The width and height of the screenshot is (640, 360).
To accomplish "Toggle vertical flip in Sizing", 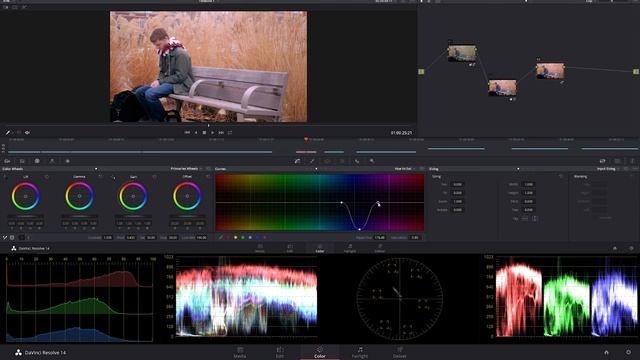I will 535,218.
